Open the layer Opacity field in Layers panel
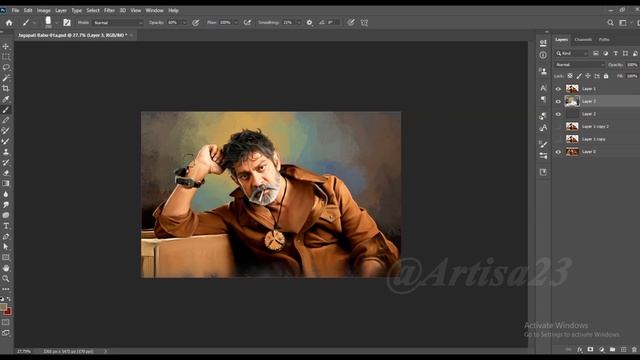The height and width of the screenshot is (360, 640). click(x=632, y=65)
